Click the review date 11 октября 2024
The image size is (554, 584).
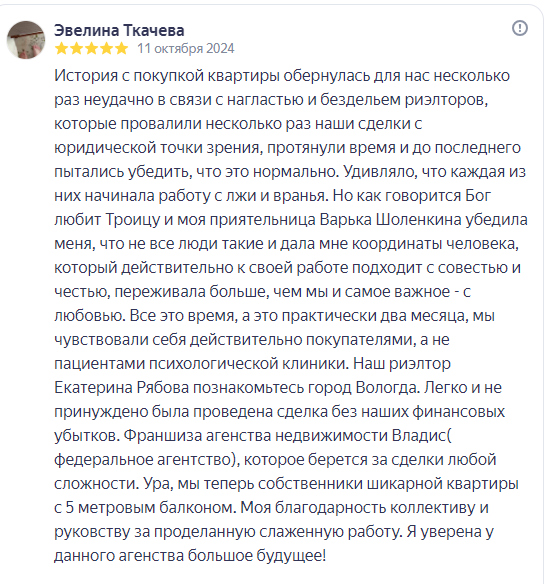(186, 48)
